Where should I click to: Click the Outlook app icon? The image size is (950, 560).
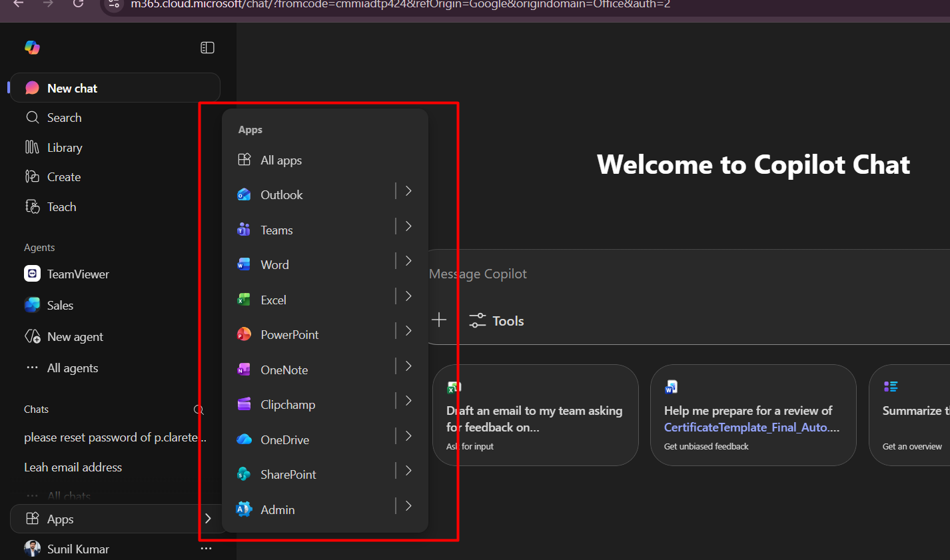click(244, 194)
